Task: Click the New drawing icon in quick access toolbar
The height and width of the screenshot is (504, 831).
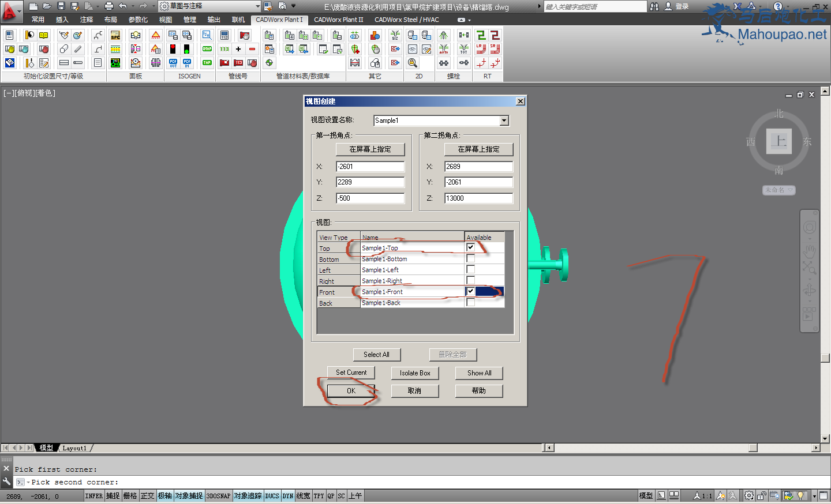Action: coord(33,6)
